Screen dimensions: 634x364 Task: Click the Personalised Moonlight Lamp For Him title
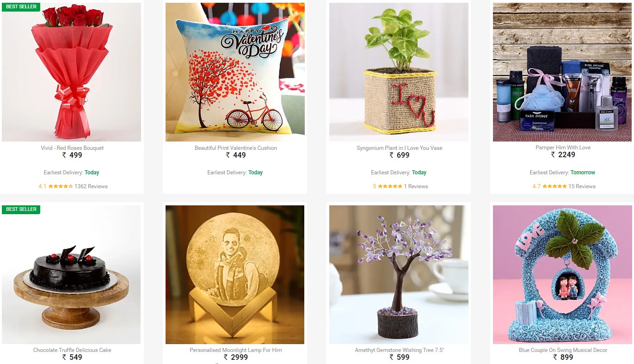[236, 350]
